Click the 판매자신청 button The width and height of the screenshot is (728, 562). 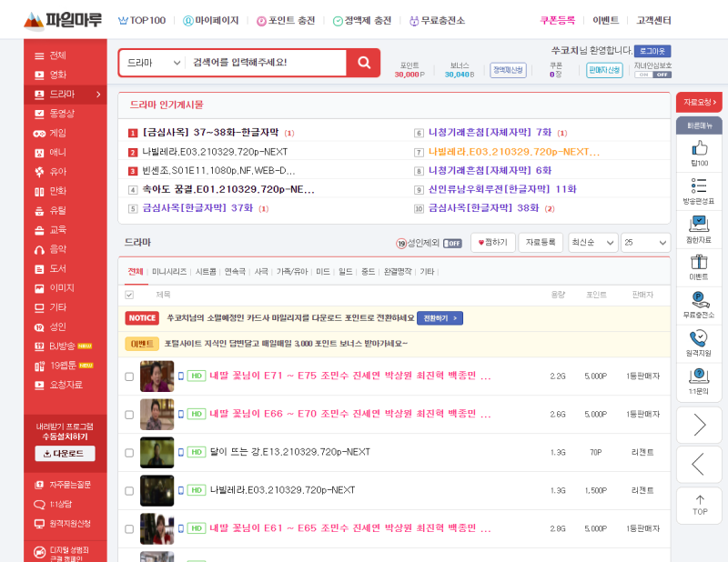tap(604, 70)
